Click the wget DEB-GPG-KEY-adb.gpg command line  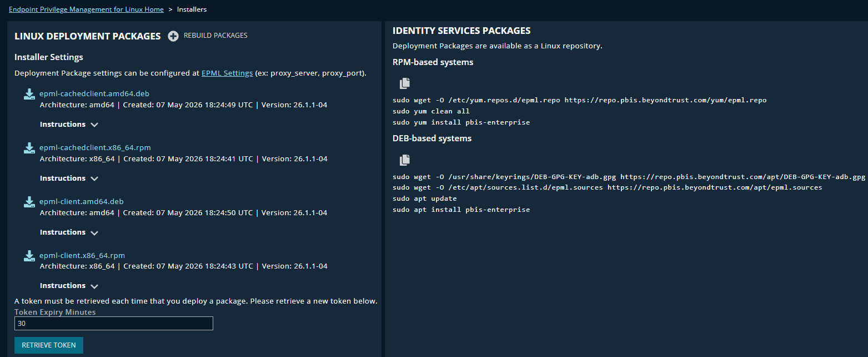coord(629,177)
